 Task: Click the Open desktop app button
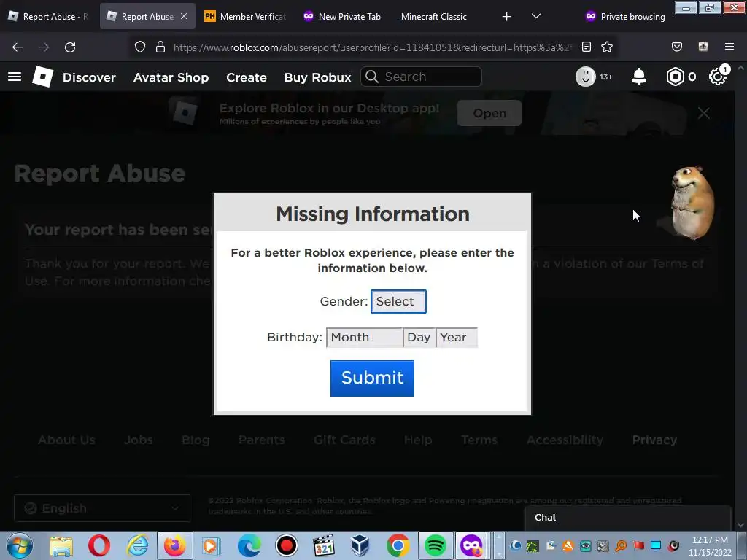click(x=489, y=113)
